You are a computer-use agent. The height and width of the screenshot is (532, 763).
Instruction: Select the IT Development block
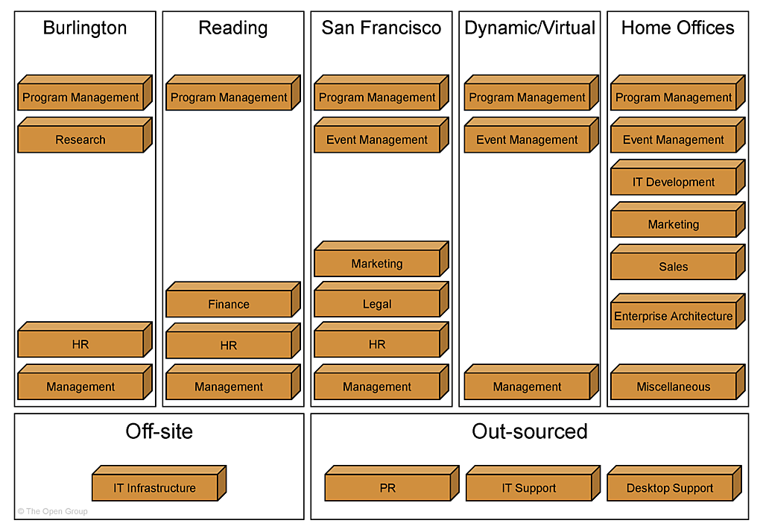[674, 182]
